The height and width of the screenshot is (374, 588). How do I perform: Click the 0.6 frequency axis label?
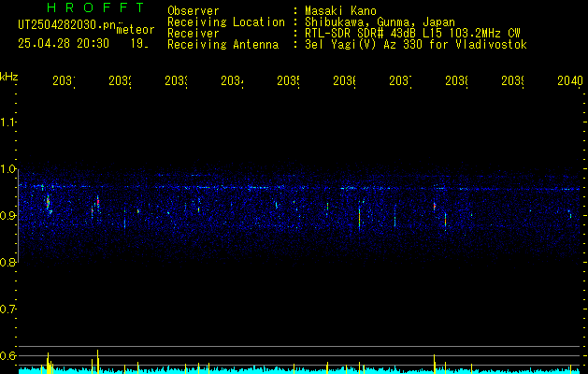(7, 355)
